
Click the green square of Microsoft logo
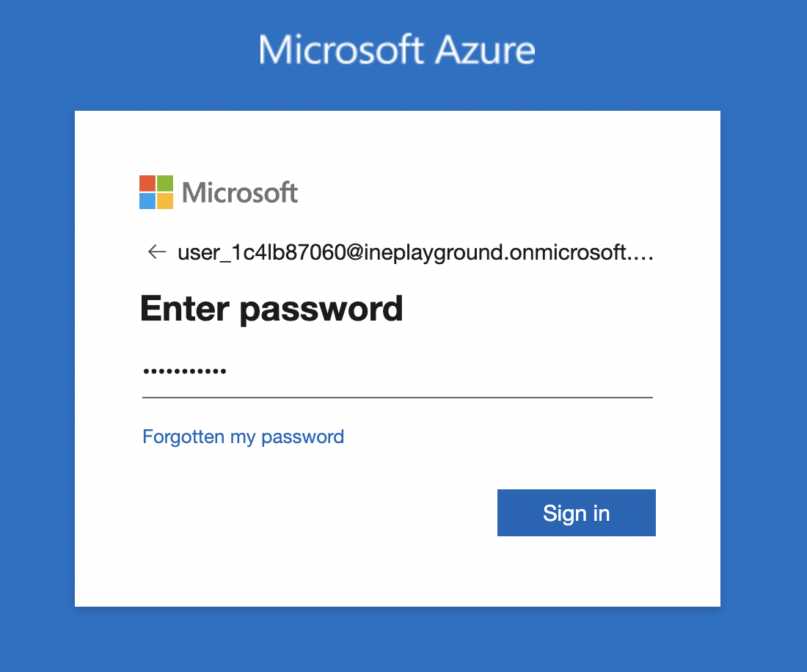click(165, 183)
